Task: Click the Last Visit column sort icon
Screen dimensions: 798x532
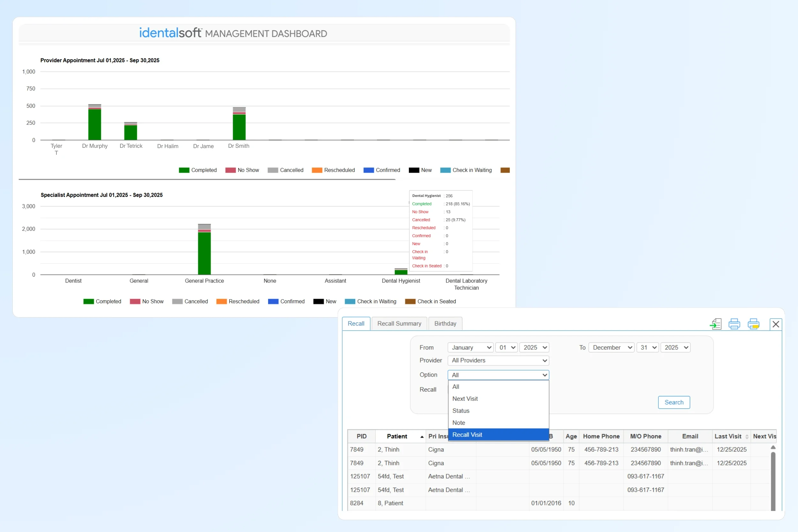Action: coord(747,437)
